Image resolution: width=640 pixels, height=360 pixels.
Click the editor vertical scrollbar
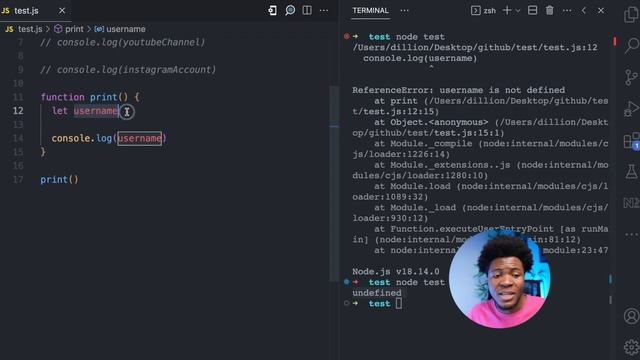click(334, 184)
